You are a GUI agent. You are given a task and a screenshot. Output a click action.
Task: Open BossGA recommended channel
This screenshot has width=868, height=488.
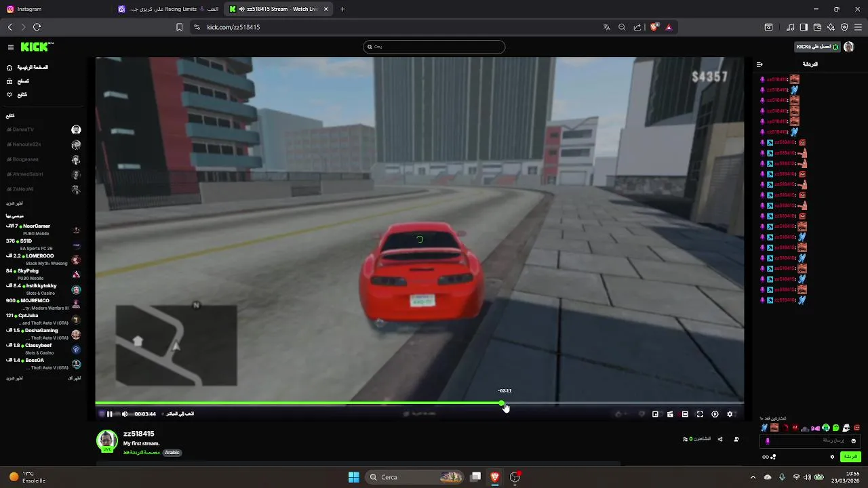(x=43, y=363)
